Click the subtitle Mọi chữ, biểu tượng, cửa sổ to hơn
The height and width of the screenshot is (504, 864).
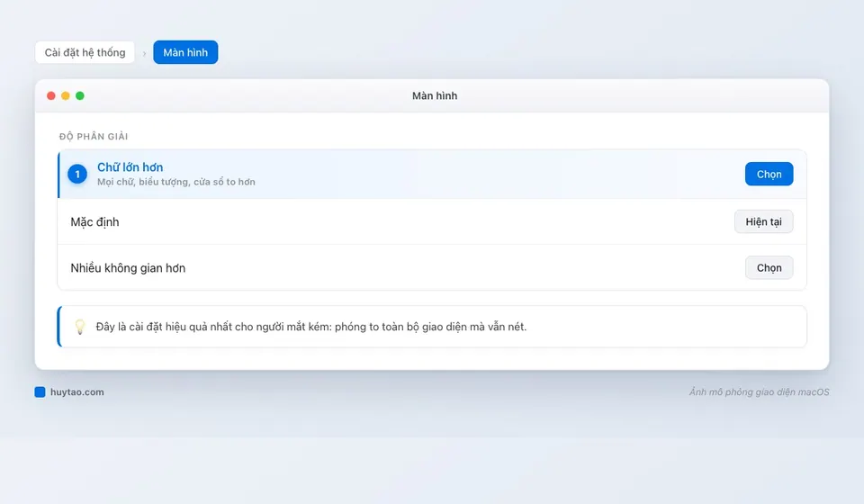point(176,182)
